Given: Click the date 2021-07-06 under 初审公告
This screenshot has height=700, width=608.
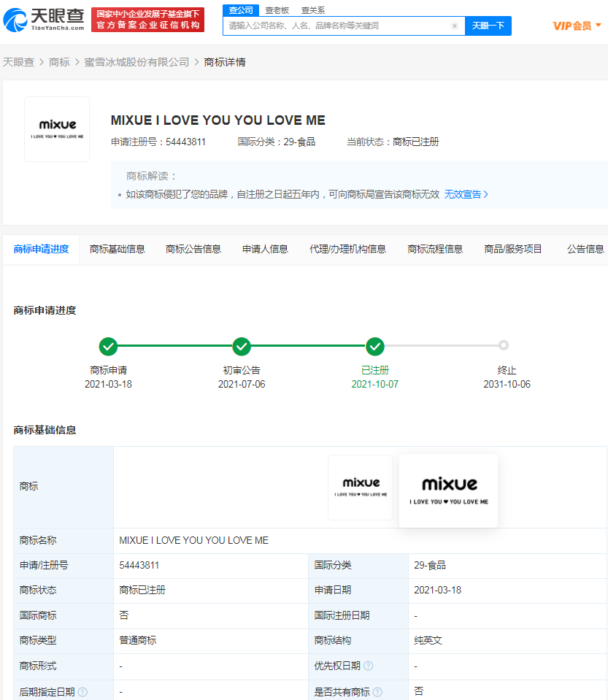Looking at the screenshot, I should click(242, 384).
